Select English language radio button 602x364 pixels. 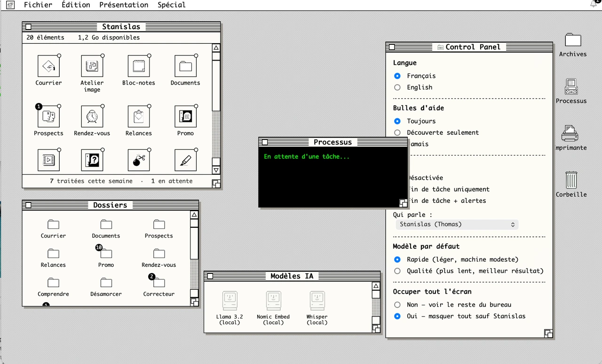(397, 87)
